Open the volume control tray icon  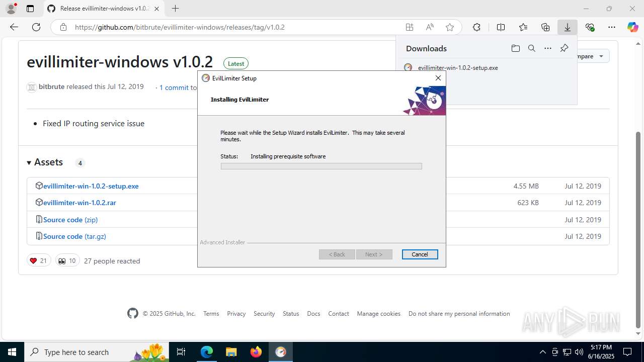coord(579,352)
